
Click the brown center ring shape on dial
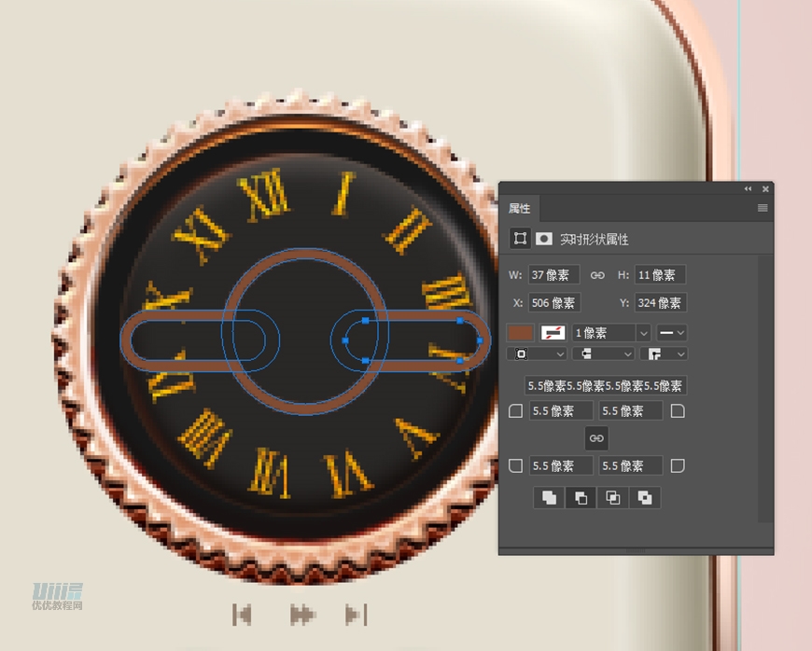tap(306, 255)
